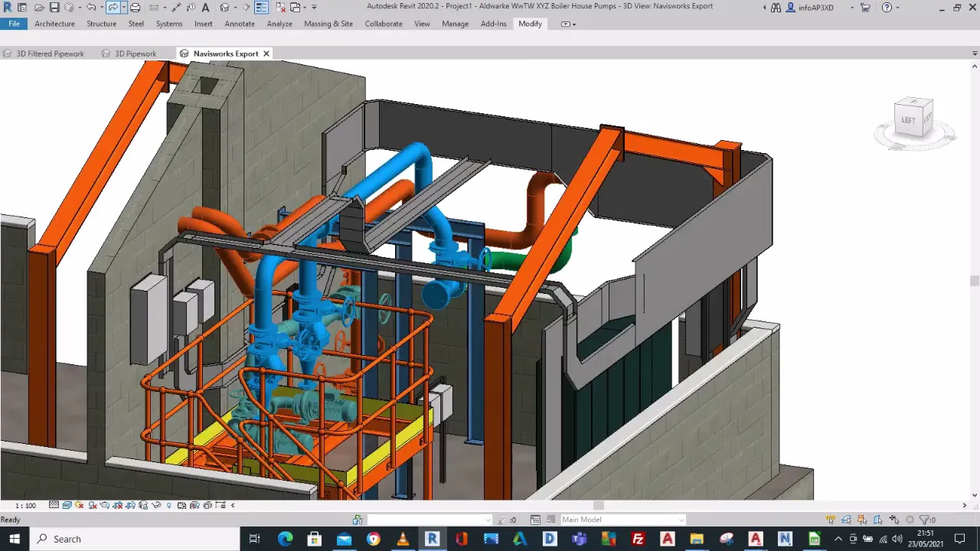Open the Collaborate ribbon tab
980x551 pixels.
coord(384,24)
